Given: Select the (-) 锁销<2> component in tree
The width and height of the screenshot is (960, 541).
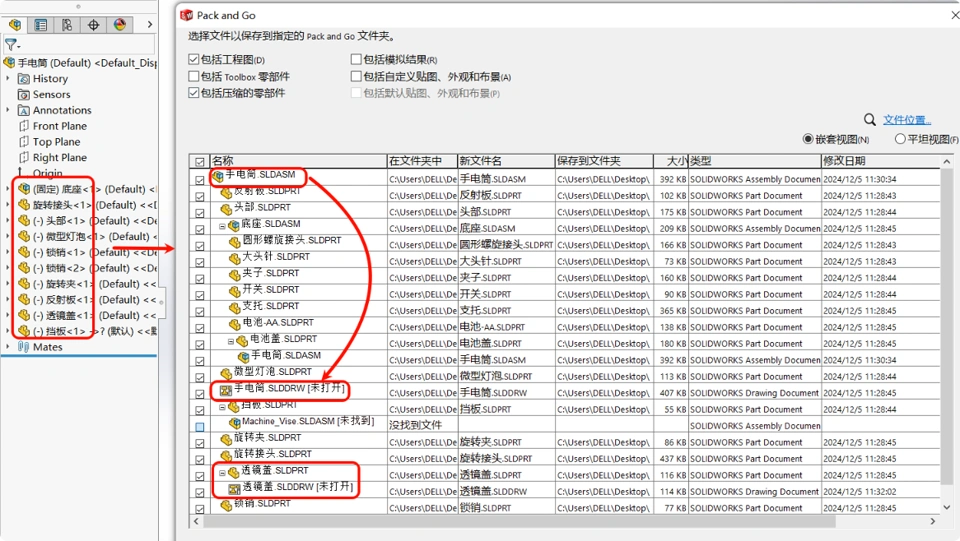Looking at the screenshot, I should [86, 268].
